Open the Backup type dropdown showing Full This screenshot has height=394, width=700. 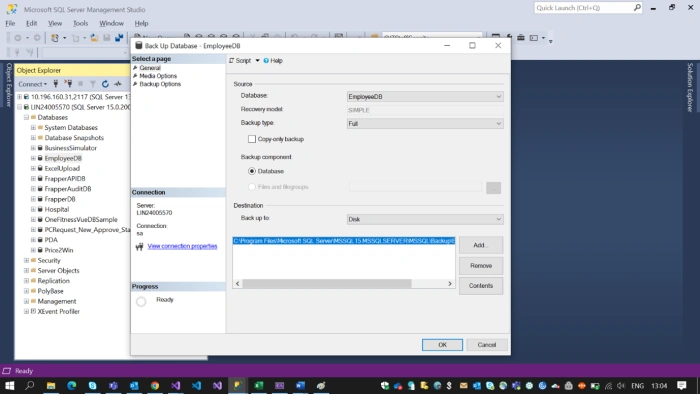click(x=425, y=124)
